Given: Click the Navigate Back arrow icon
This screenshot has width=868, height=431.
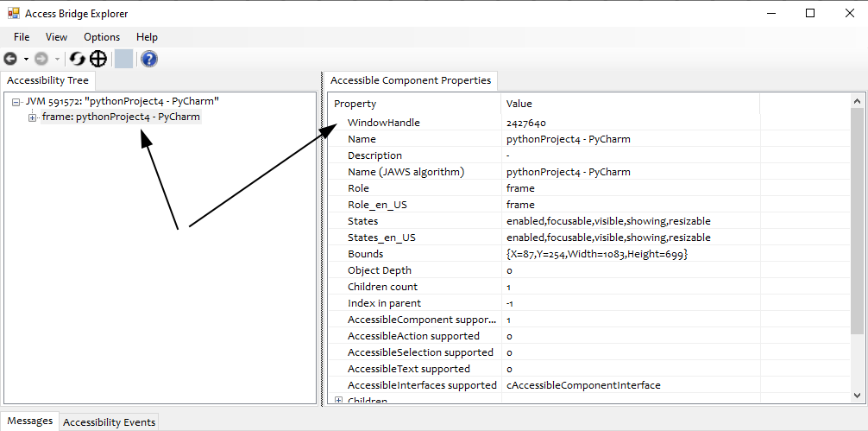Looking at the screenshot, I should pos(10,59).
